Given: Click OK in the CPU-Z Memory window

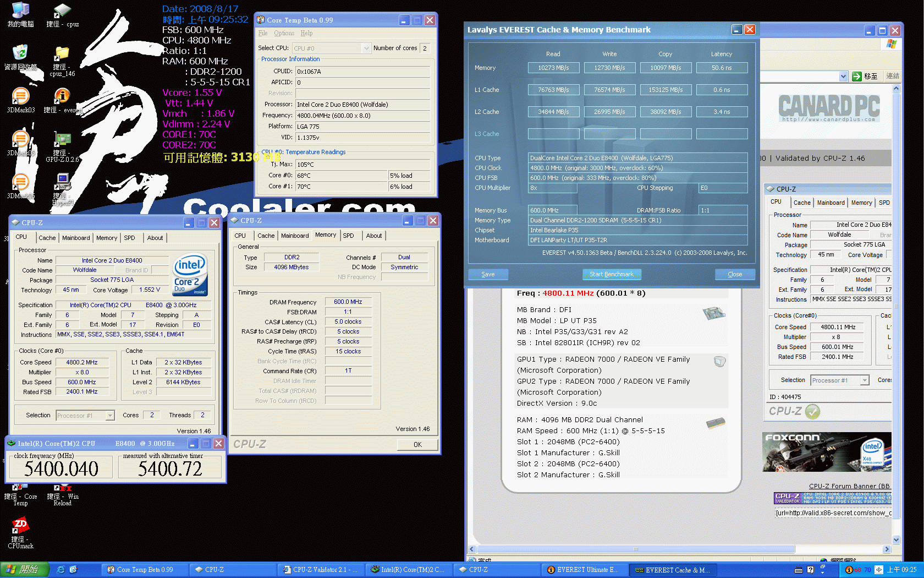Looking at the screenshot, I should (x=417, y=444).
